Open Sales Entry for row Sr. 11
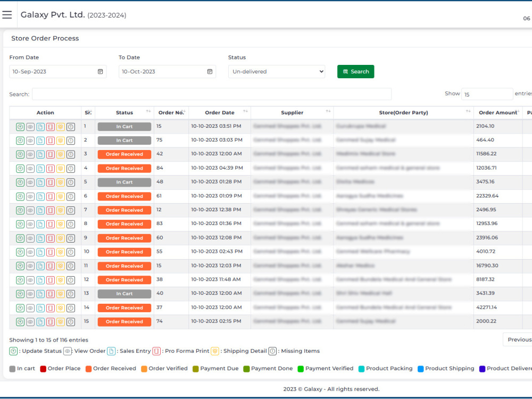This screenshot has width=532, height=399. point(40,266)
